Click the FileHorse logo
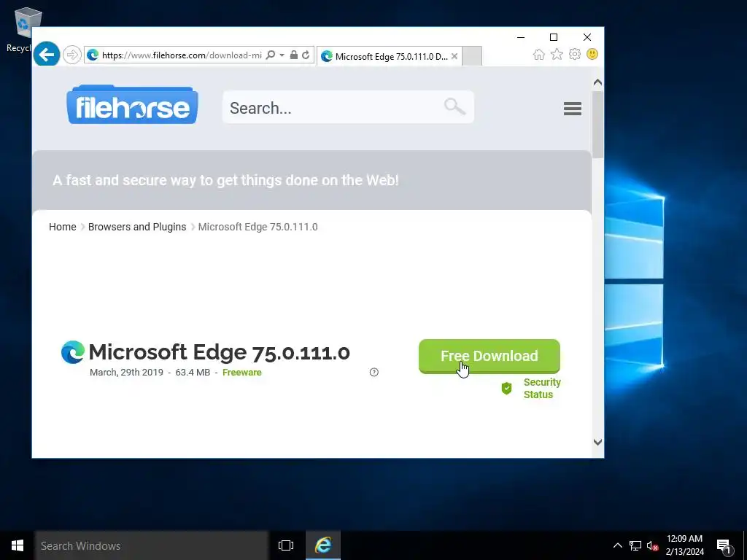This screenshot has width=747, height=560. tap(133, 105)
